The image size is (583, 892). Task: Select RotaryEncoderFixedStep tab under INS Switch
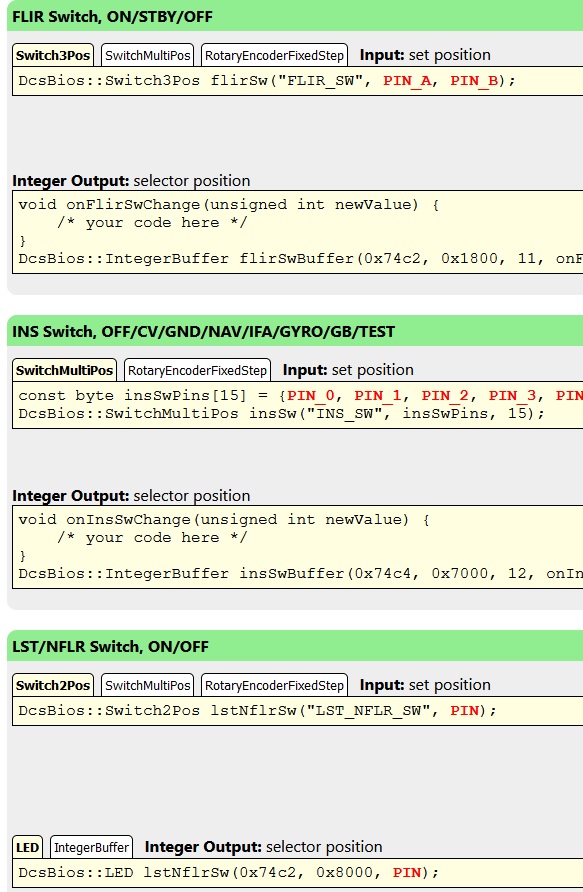tap(197, 370)
